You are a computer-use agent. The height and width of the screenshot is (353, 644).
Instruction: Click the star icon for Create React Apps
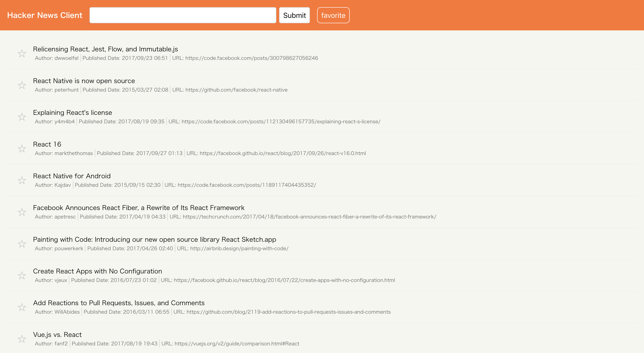22,275
